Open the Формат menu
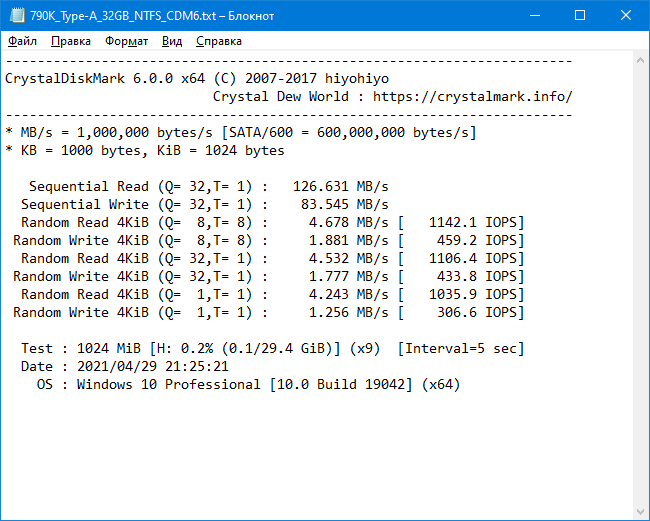The height and width of the screenshot is (521, 650). point(126,41)
